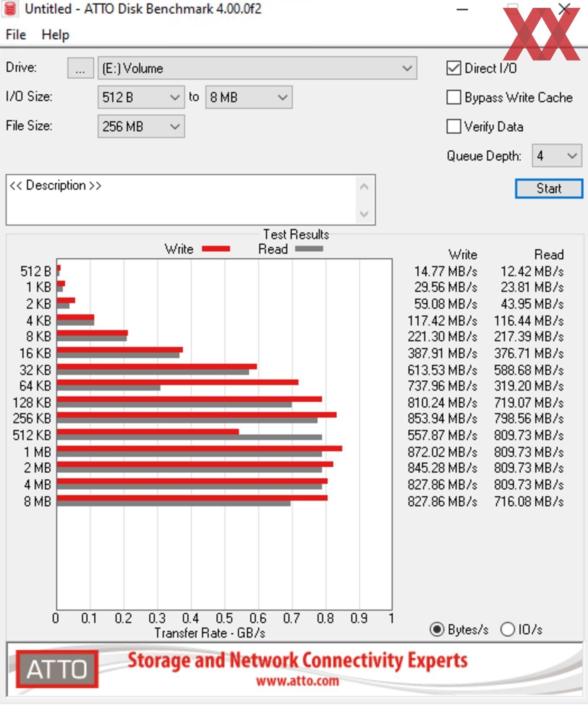
Task: Click write value 557.87 MB/s
Action: (x=442, y=435)
